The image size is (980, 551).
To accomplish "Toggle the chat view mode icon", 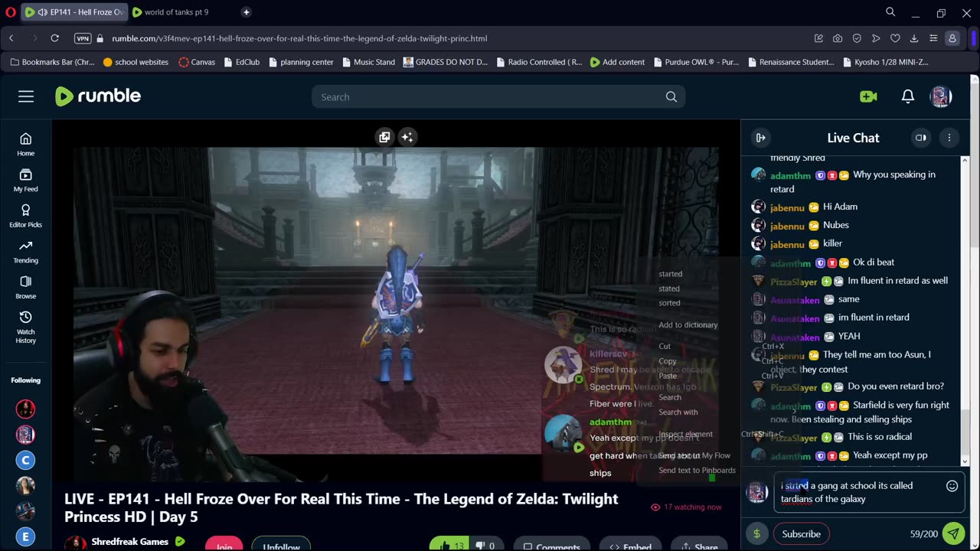I will point(920,138).
